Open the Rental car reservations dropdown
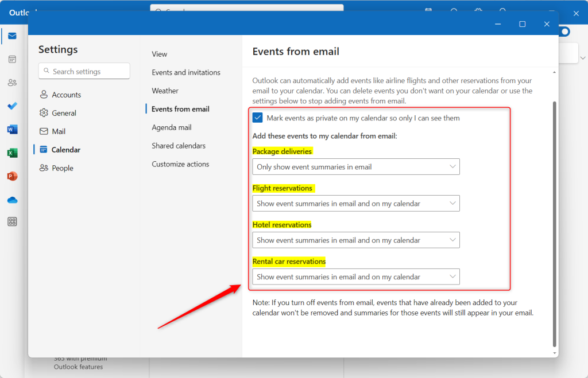The image size is (588, 378). [x=356, y=277]
